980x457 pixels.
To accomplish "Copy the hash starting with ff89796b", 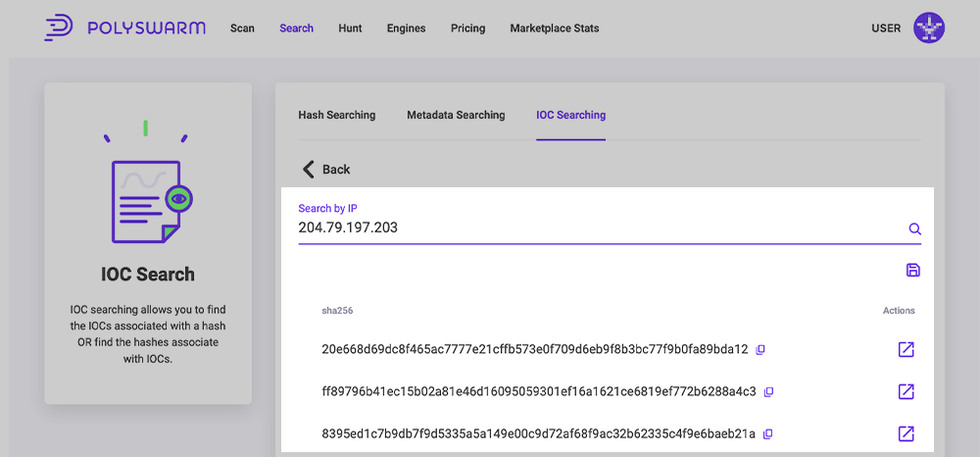I will (x=768, y=392).
